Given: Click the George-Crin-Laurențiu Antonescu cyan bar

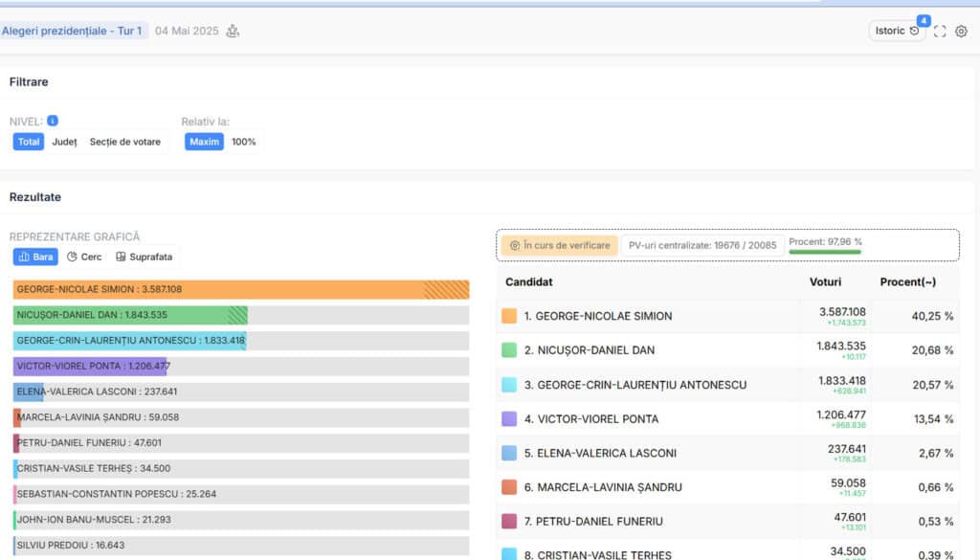Looking at the screenshot, I should (130, 341).
